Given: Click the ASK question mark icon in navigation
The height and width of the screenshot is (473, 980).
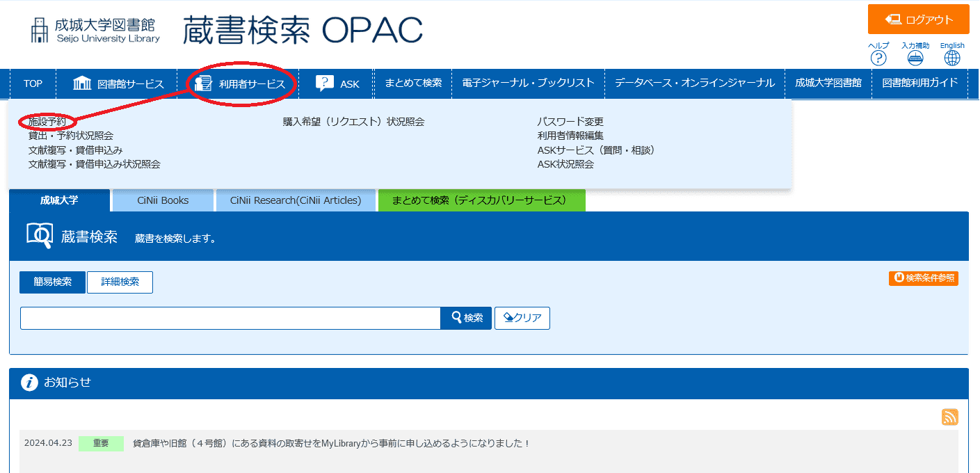Looking at the screenshot, I should tap(324, 83).
